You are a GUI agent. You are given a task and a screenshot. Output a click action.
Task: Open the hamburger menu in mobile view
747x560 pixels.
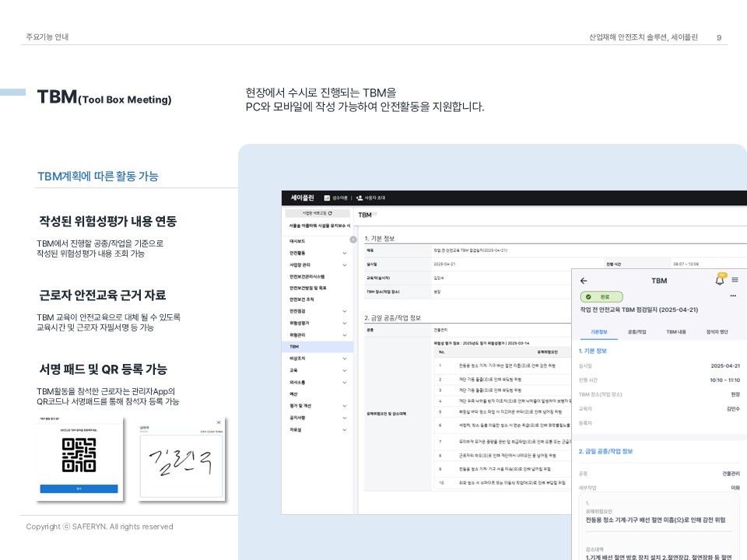pyautogui.click(x=735, y=281)
